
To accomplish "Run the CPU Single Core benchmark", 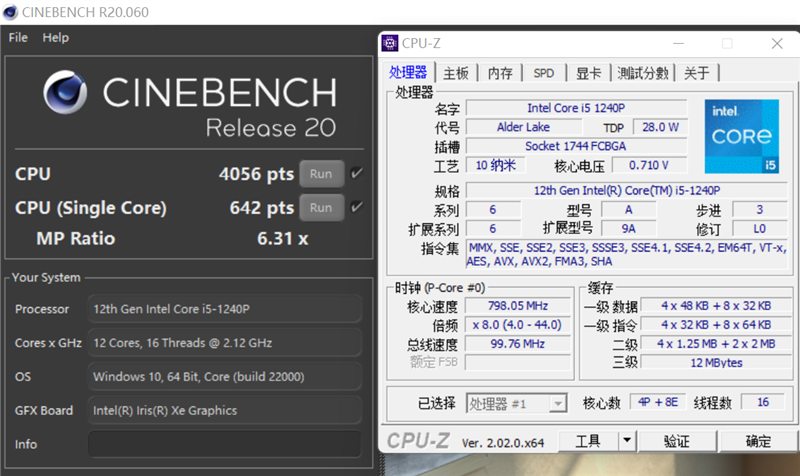I will point(321,208).
